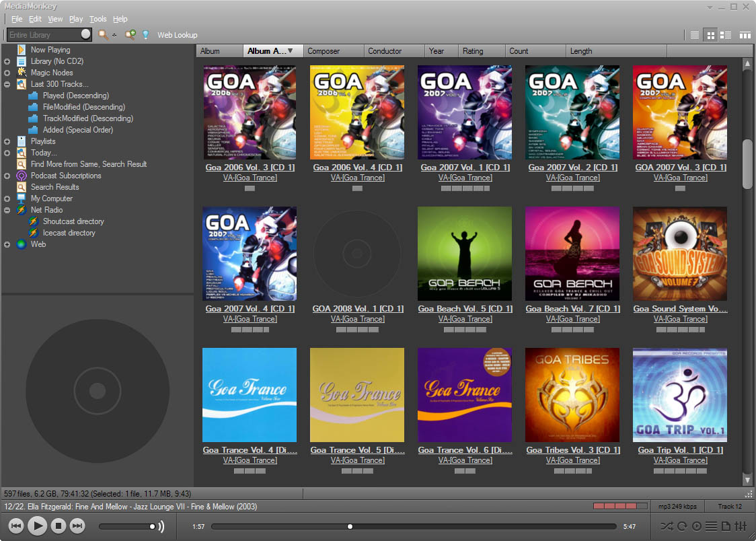The height and width of the screenshot is (541, 756).
Task: Open the Goa Beach Vol. 5 album link
Action: point(465,309)
